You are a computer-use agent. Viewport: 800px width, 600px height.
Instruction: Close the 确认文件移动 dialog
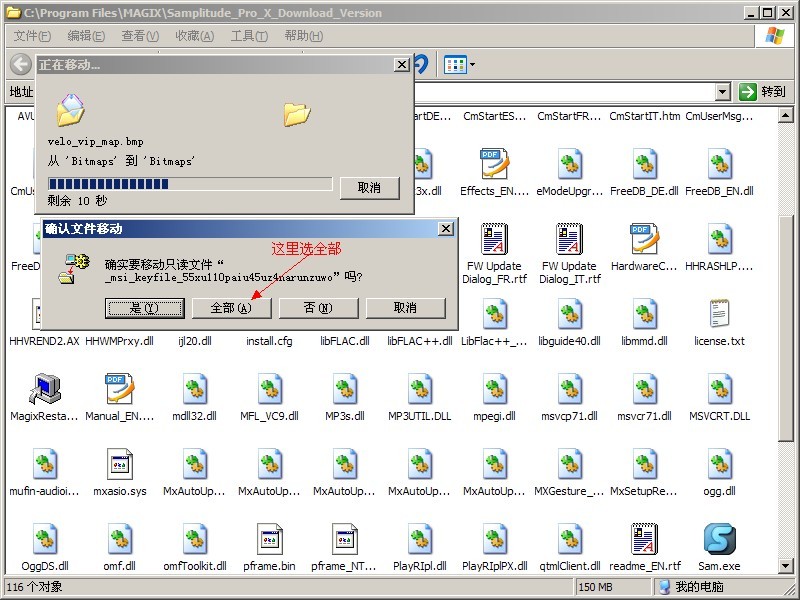[445, 229]
